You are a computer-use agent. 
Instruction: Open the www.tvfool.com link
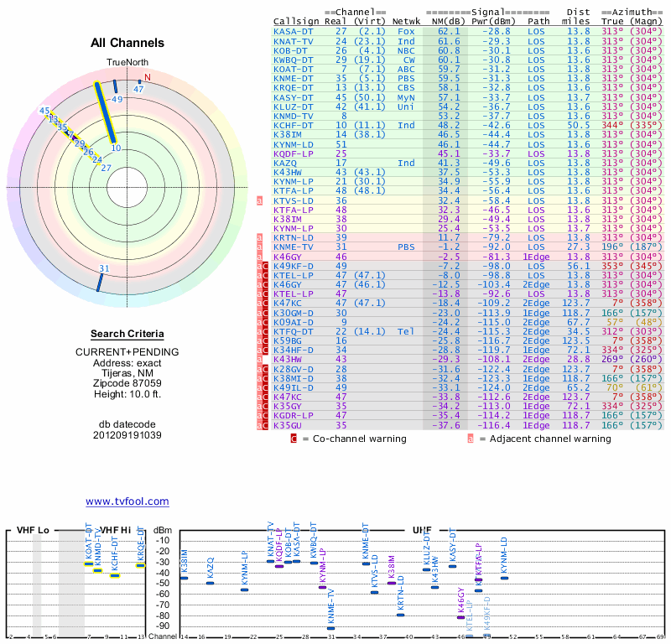point(127,501)
